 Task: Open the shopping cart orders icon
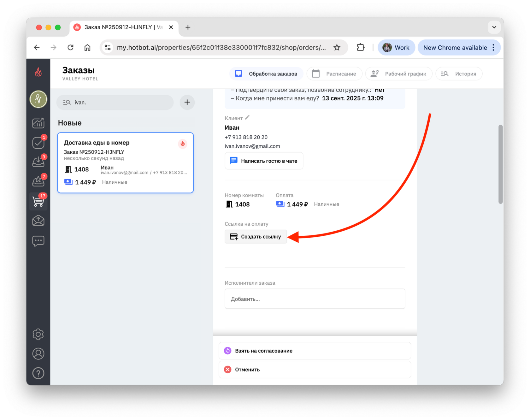click(x=38, y=201)
